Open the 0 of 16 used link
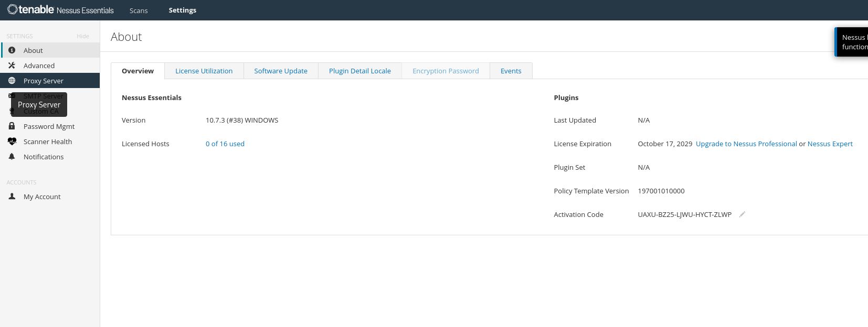868x327 pixels. coord(225,144)
